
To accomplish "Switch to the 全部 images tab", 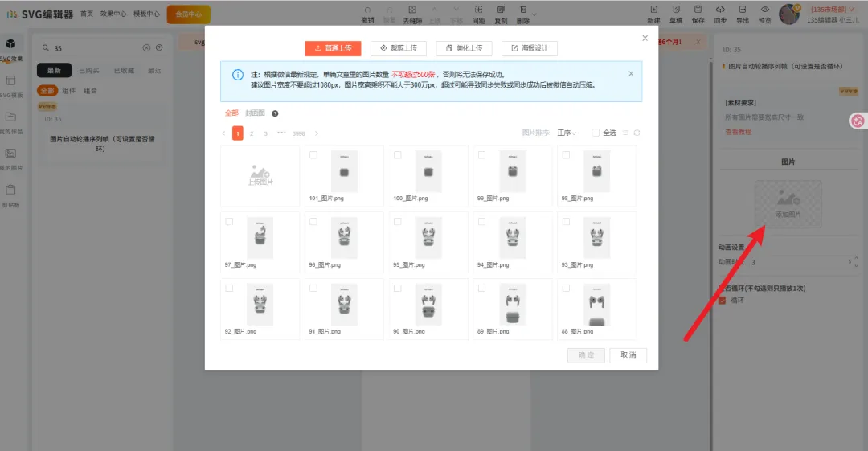I will pyautogui.click(x=231, y=113).
